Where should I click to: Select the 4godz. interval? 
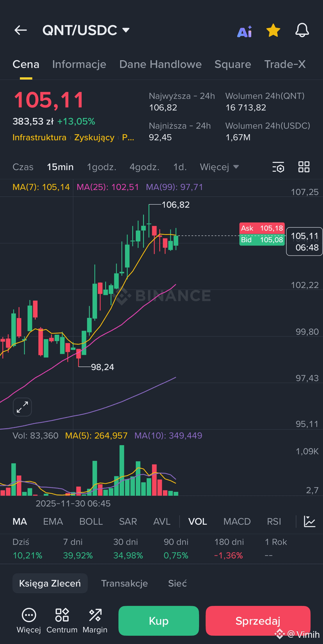(x=144, y=167)
